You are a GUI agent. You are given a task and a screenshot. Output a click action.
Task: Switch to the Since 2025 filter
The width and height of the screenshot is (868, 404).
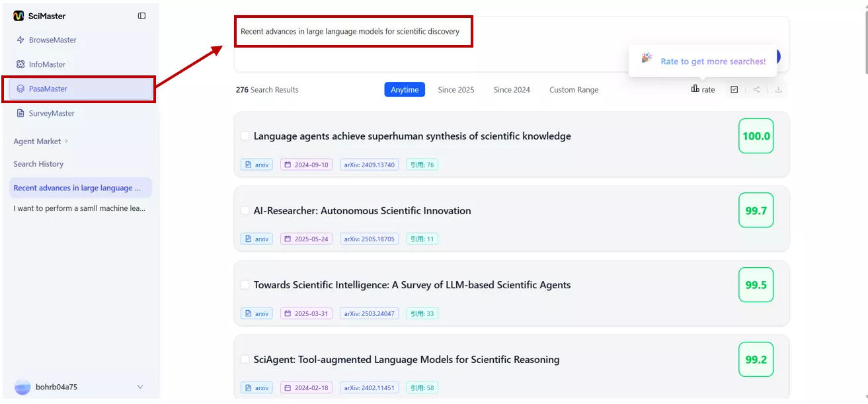pos(455,89)
